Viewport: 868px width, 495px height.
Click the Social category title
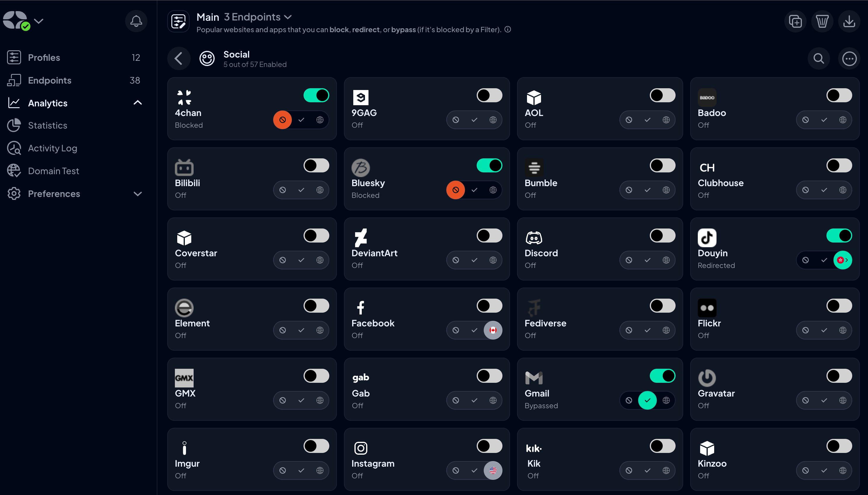236,54
